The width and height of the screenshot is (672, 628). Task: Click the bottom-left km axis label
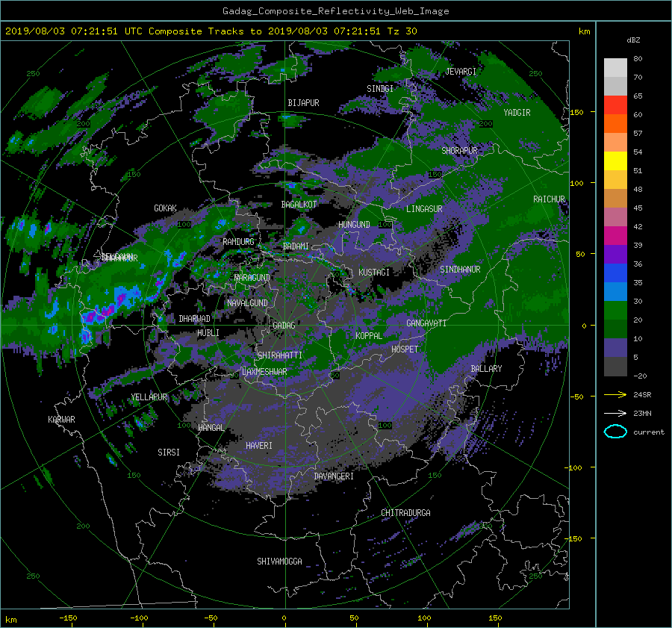tap(10, 620)
